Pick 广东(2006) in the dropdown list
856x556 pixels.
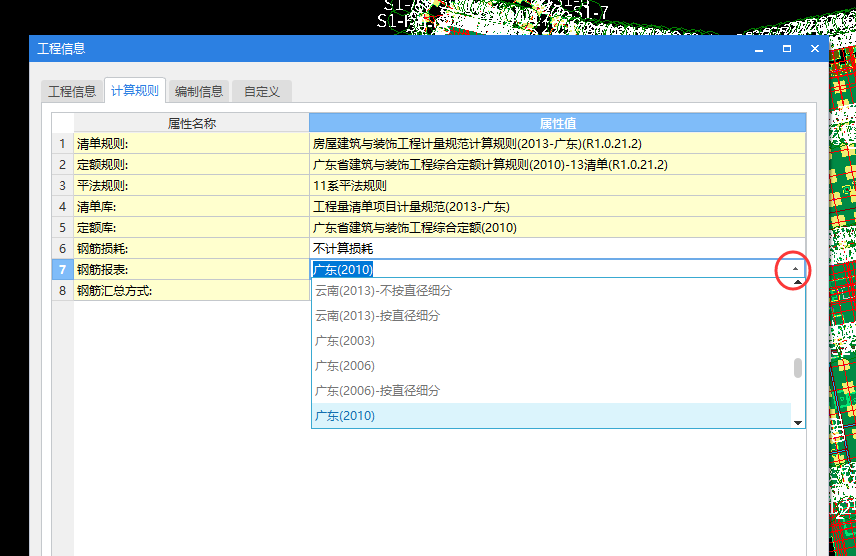551,366
